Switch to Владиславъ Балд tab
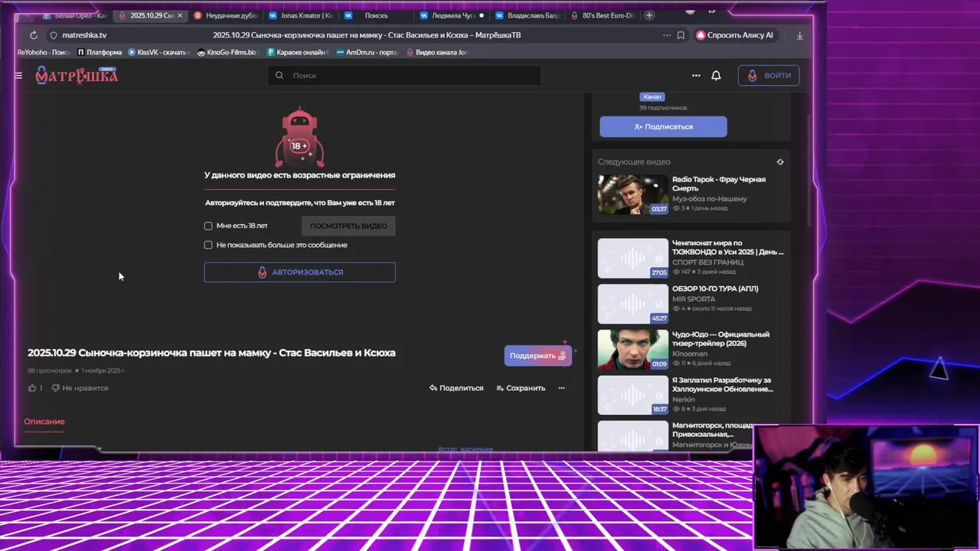980x551 pixels. click(527, 15)
